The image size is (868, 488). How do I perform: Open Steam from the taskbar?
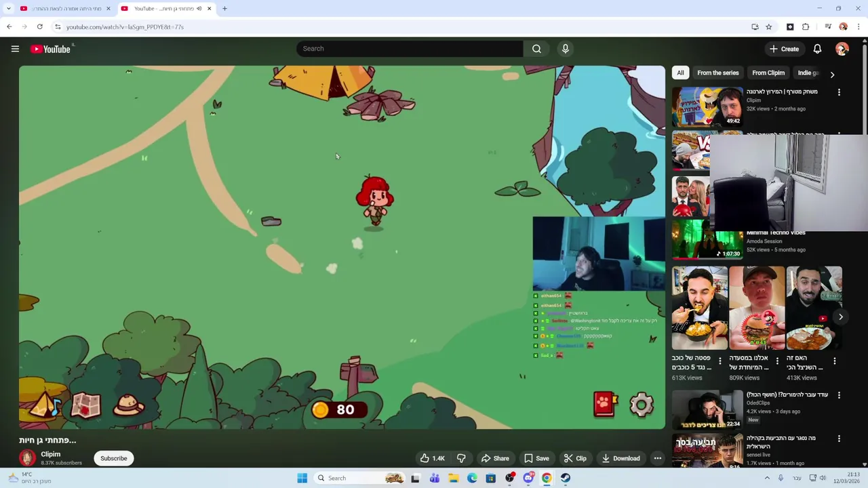[x=565, y=478]
